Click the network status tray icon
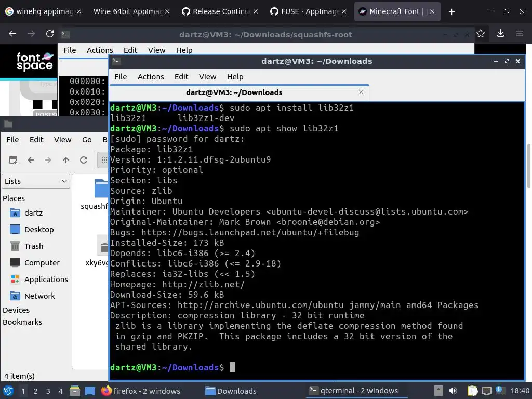 click(x=486, y=391)
